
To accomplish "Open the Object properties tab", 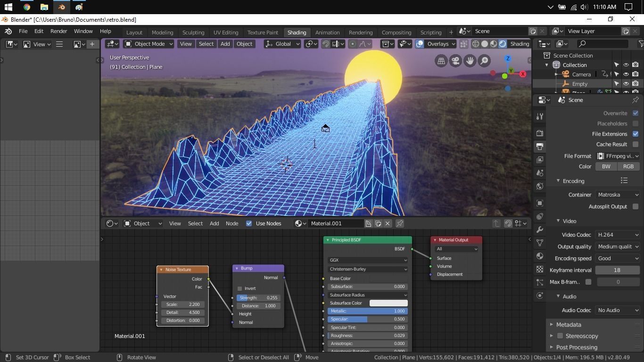I will click(540, 203).
